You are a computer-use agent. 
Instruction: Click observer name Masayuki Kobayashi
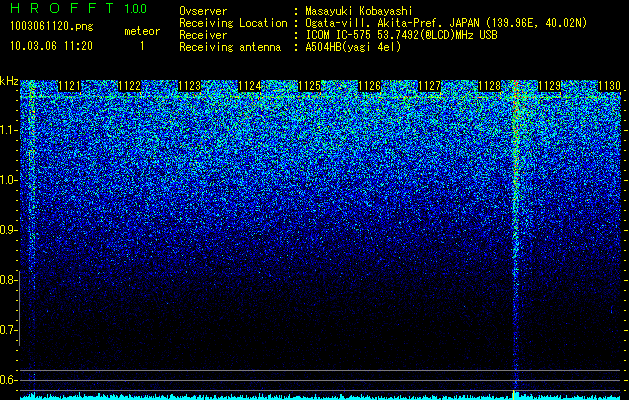click(x=359, y=11)
